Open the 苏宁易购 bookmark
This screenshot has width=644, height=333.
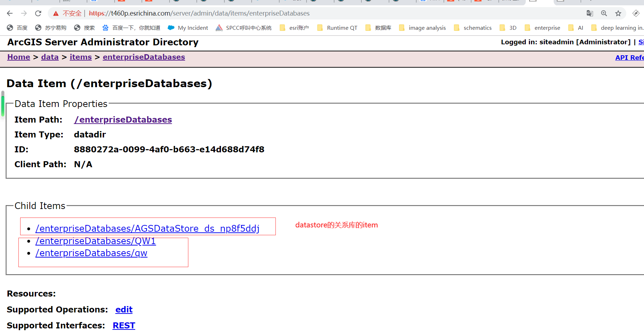[x=49, y=28]
